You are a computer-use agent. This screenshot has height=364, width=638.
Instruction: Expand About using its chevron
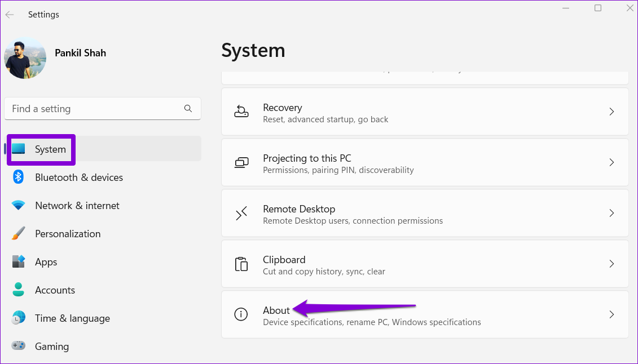click(x=611, y=314)
